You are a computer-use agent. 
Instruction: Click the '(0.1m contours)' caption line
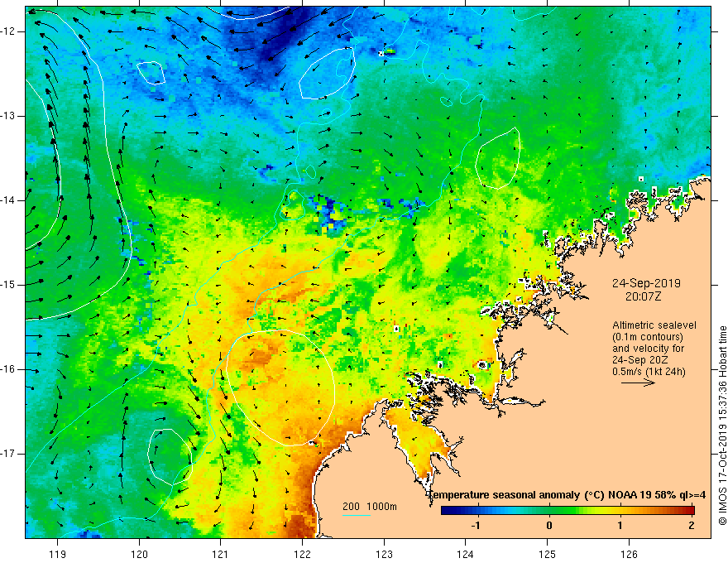pos(648,337)
